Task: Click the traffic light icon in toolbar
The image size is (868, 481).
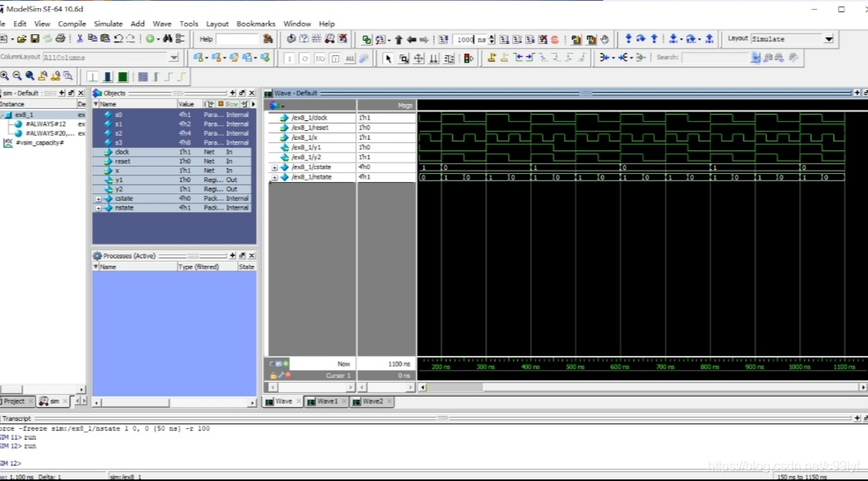Action: pos(469,58)
